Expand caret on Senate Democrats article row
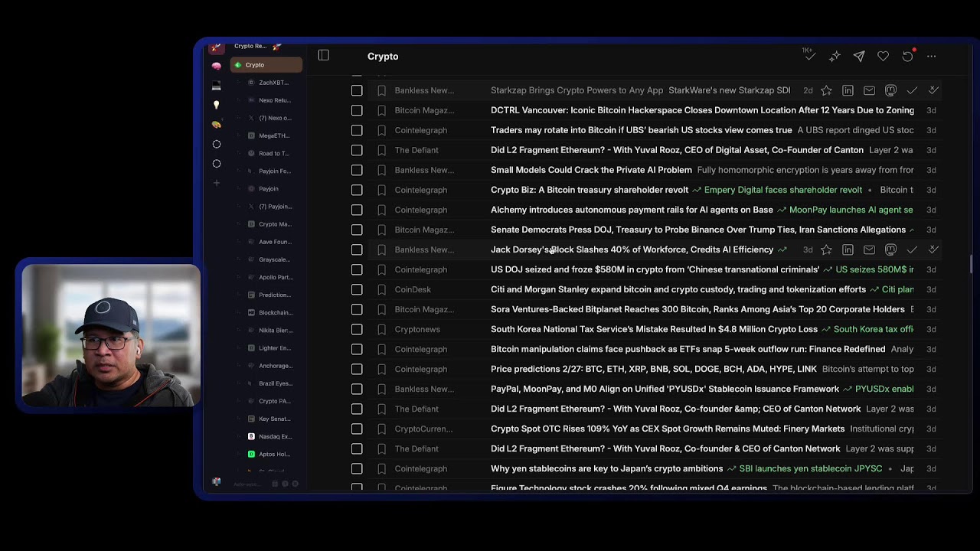 tap(912, 230)
